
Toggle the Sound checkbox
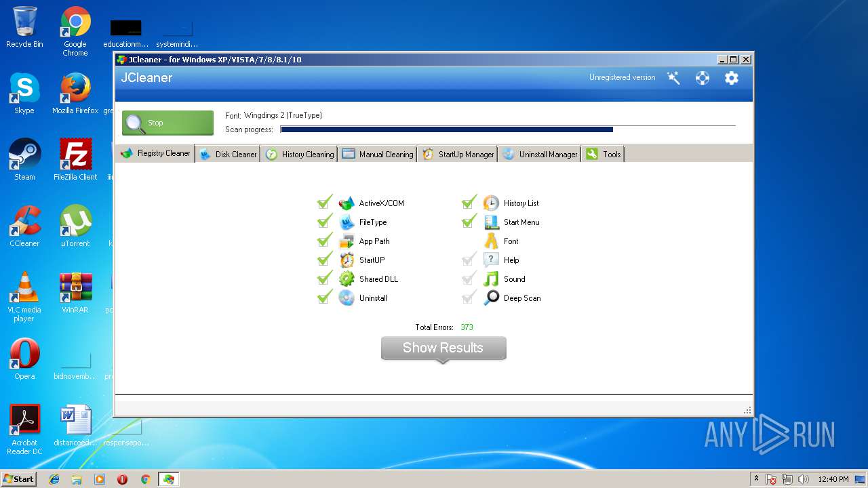[469, 278]
